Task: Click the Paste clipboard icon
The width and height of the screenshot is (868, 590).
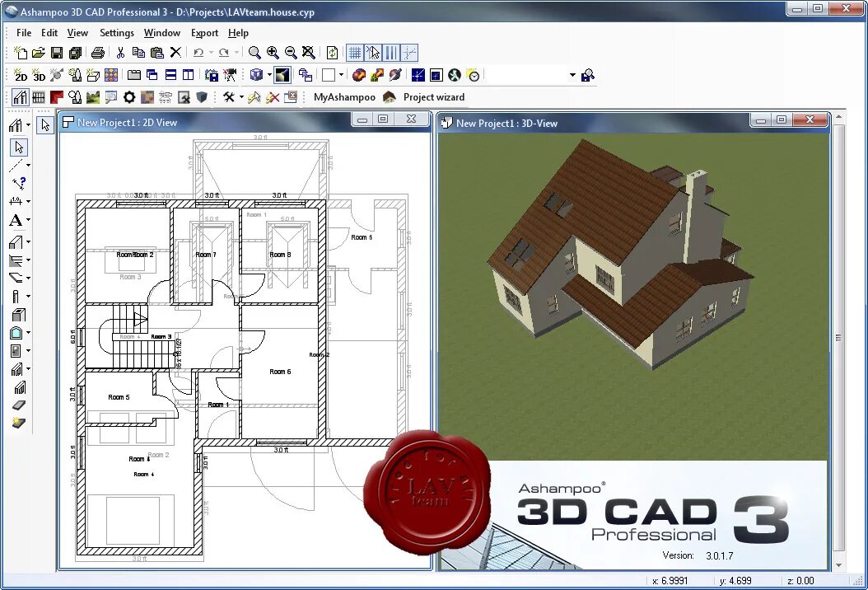Action: coord(156,53)
